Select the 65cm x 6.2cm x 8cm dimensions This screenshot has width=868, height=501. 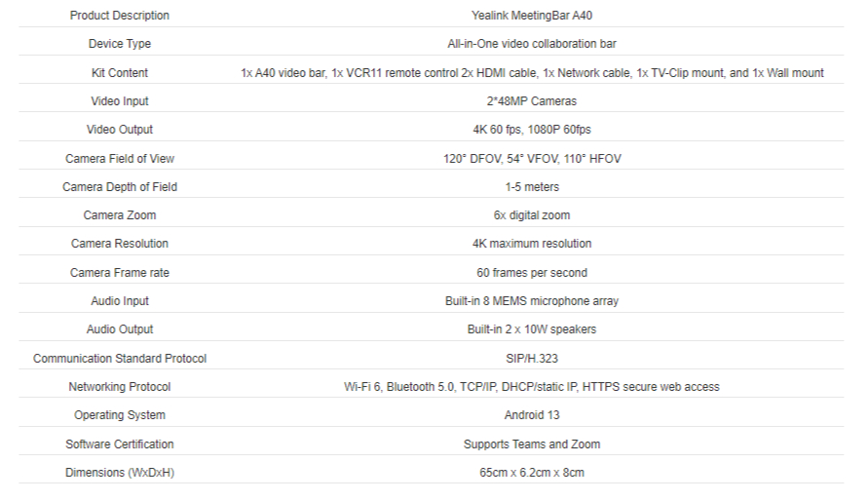[532, 473]
